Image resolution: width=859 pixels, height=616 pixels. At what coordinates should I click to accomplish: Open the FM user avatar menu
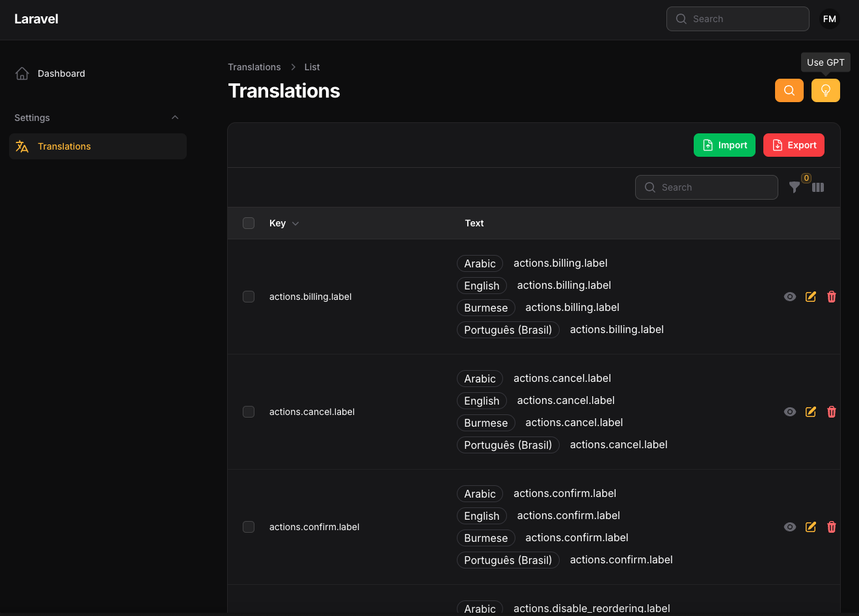[830, 19]
